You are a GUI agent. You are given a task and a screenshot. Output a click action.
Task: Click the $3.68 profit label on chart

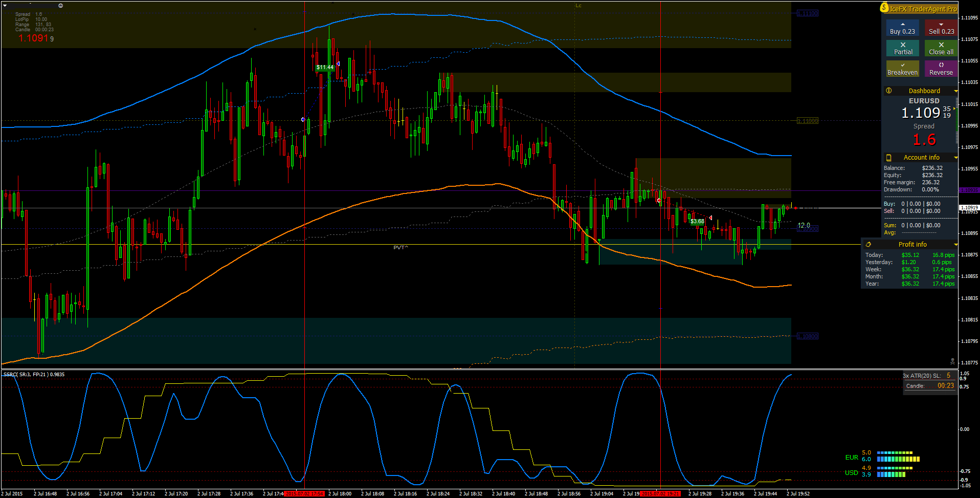tap(697, 222)
